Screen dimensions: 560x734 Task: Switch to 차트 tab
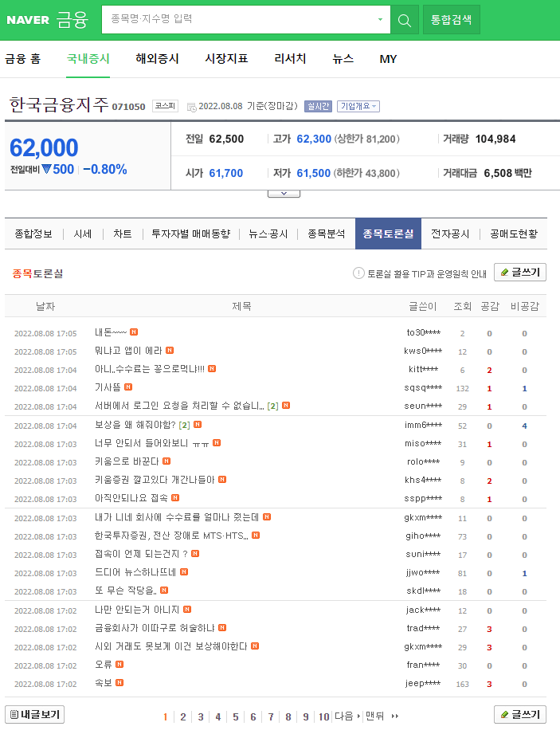[x=123, y=234]
